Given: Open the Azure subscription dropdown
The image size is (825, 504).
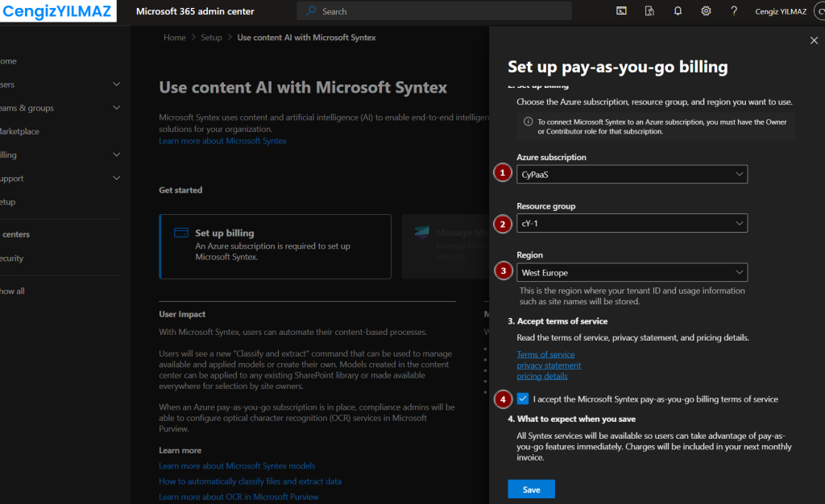Looking at the screenshot, I should click(632, 174).
